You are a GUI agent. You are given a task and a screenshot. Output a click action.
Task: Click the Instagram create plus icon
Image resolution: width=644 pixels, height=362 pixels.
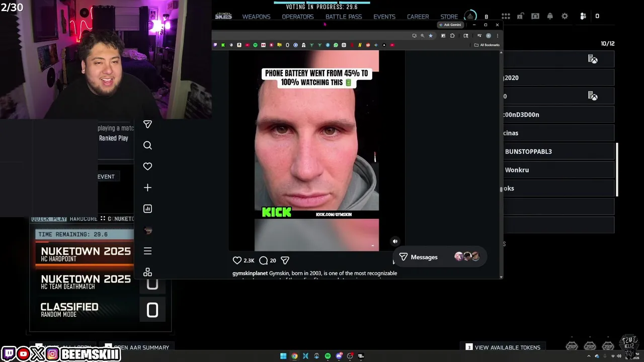pos(147,188)
